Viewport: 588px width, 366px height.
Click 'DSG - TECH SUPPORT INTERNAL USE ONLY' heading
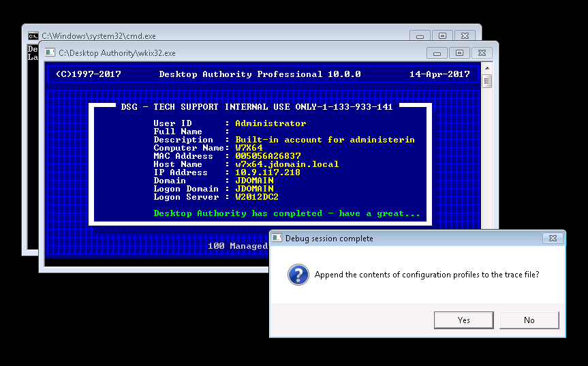pos(257,107)
